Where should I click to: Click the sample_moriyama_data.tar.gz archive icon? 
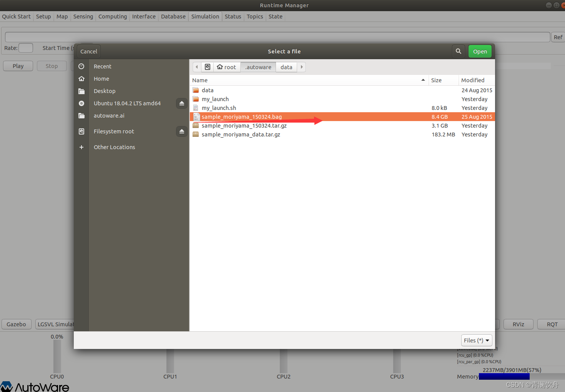196,135
